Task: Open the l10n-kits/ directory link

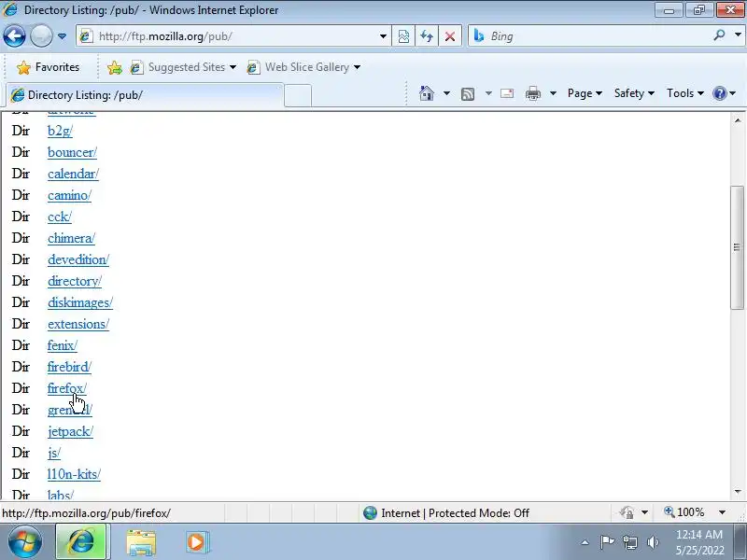Action: [74, 474]
